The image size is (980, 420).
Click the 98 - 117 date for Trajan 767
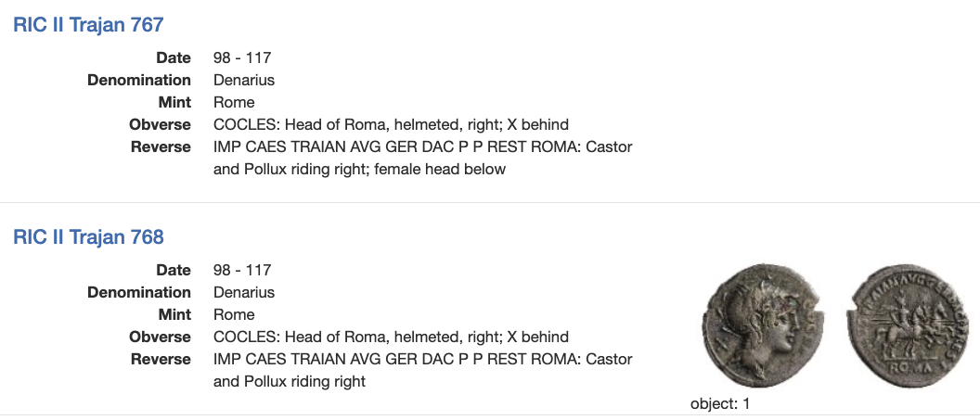coord(242,57)
